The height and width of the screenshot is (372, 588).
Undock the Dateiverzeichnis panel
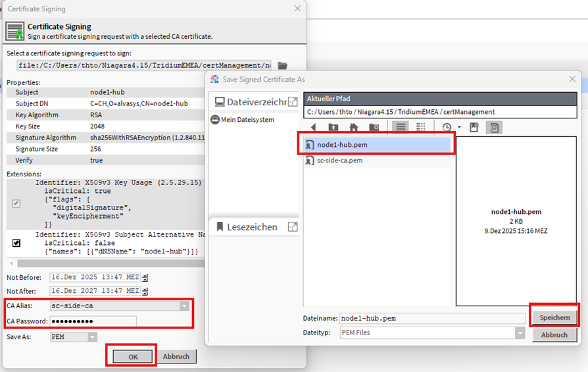tap(293, 102)
